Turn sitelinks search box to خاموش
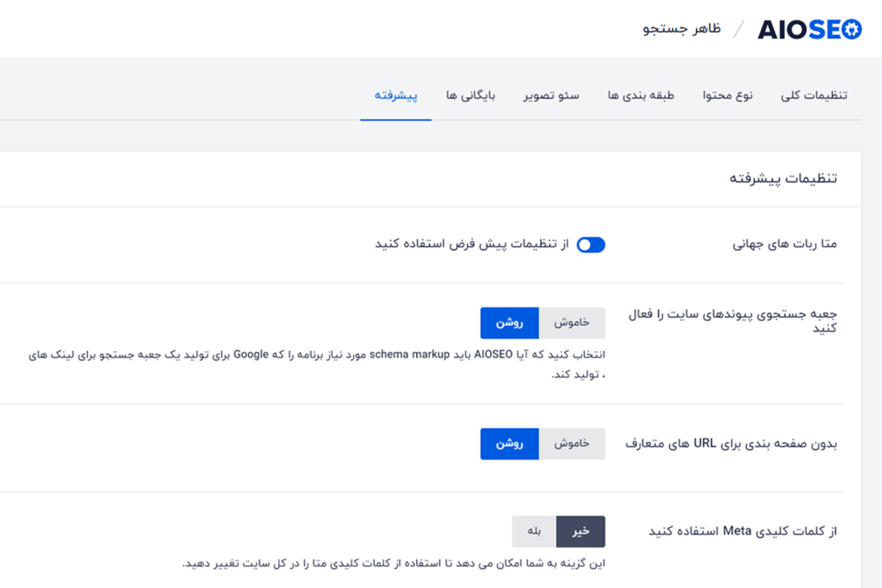 (573, 323)
